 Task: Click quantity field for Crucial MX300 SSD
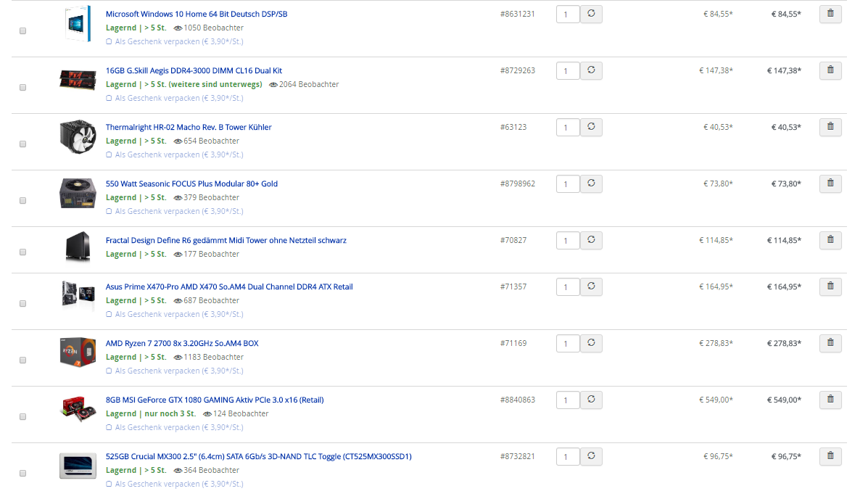567,456
